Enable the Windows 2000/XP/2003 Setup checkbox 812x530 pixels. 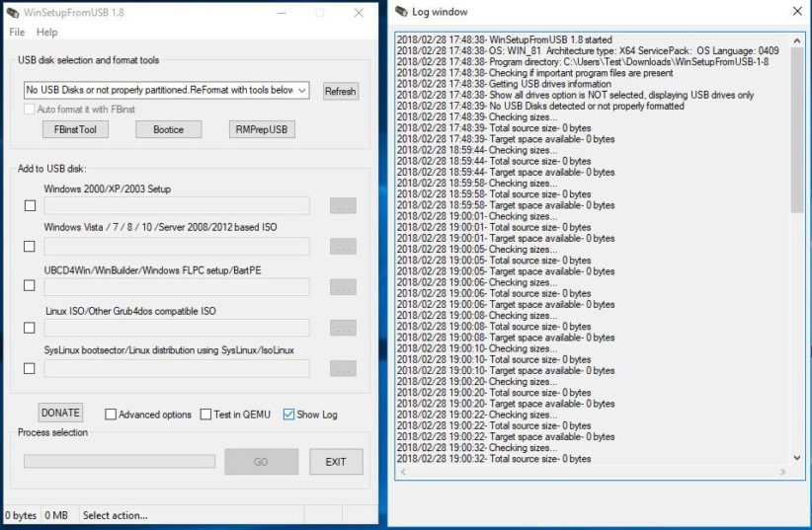[30, 206]
